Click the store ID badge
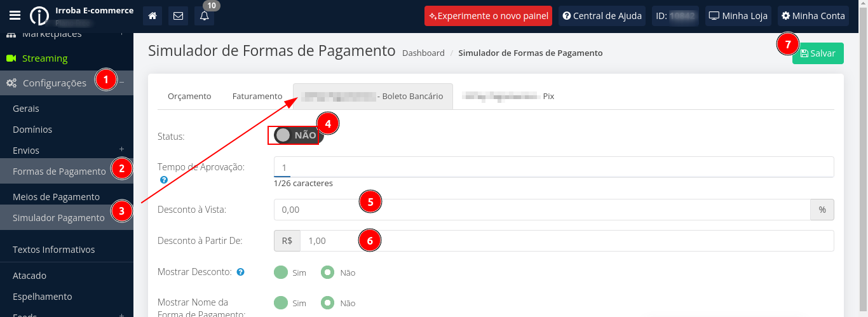 click(x=675, y=16)
